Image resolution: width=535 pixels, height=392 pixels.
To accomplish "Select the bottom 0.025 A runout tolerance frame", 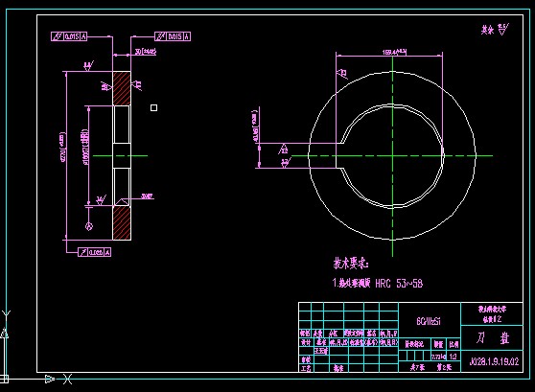I will click(x=95, y=252).
